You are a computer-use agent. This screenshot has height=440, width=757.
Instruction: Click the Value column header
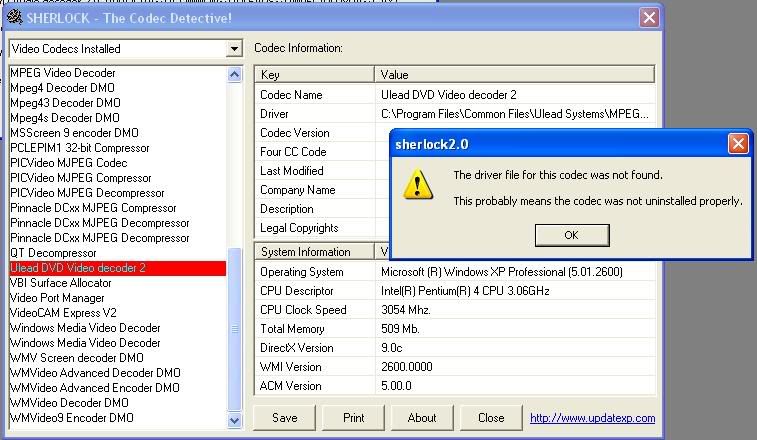pyautogui.click(x=515, y=74)
